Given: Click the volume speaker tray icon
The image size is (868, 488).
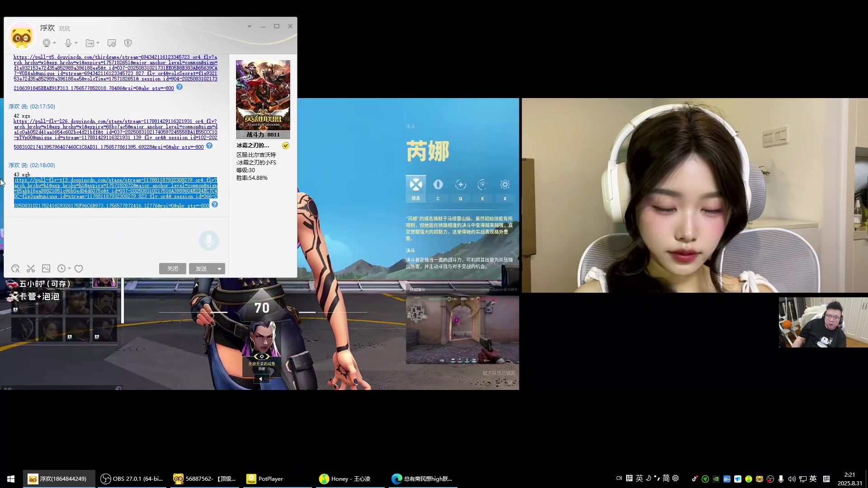Looking at the screenshot, I should [x=792, y=479].
